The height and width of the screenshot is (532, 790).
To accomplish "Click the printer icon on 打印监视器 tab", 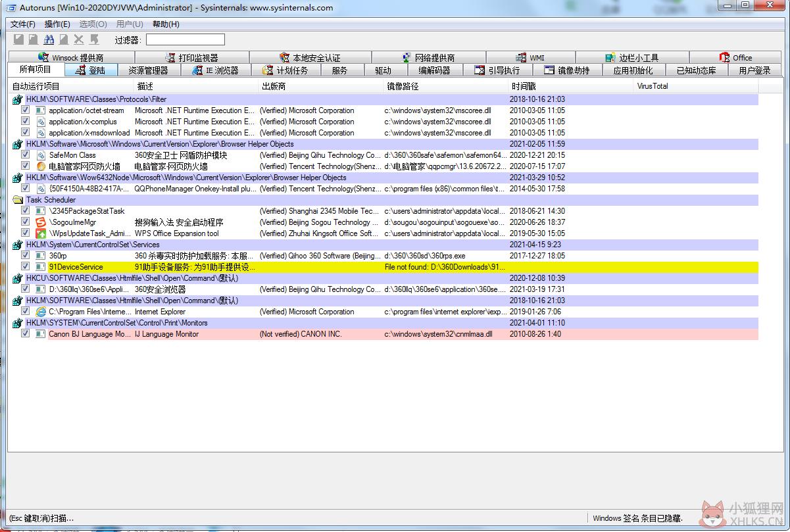I will (170, 58).
